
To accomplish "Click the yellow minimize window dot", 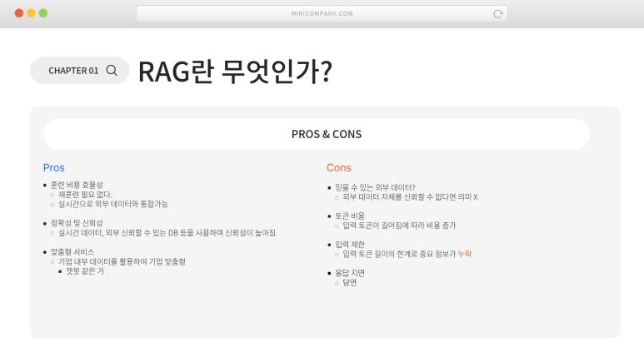I will 31,13.
